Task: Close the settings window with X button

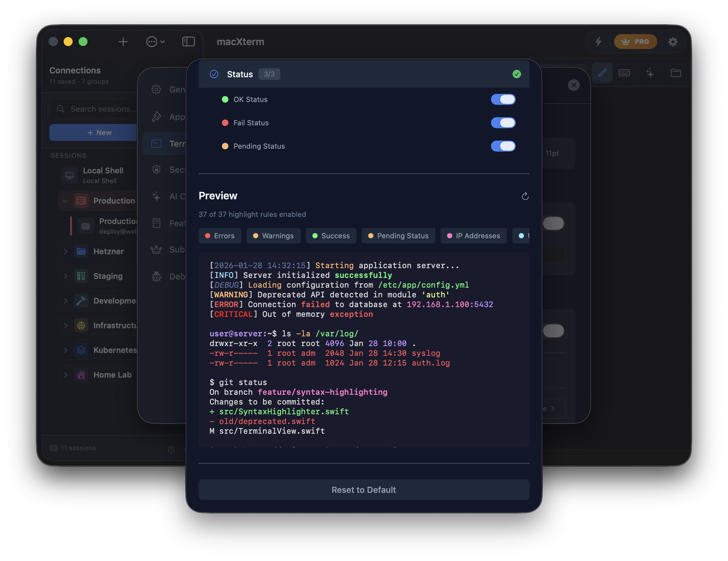Action: (573, 85)
